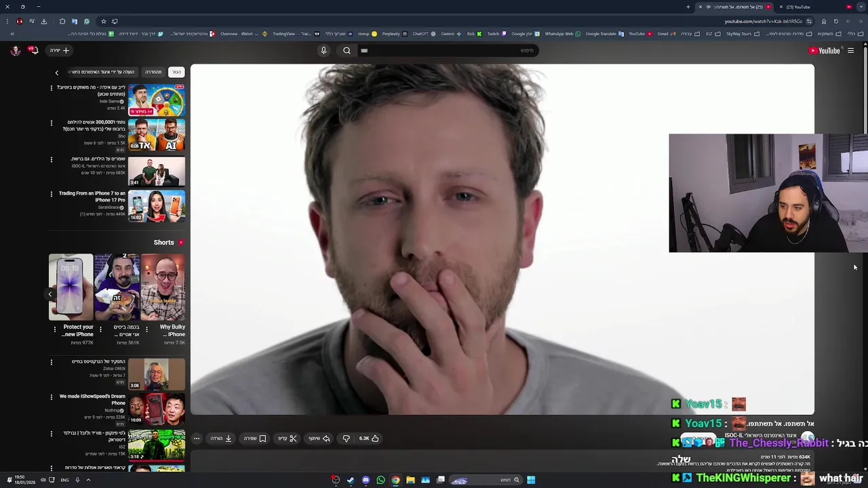
Task: Open the Create video plus button
Action: [x=60, y=50]
